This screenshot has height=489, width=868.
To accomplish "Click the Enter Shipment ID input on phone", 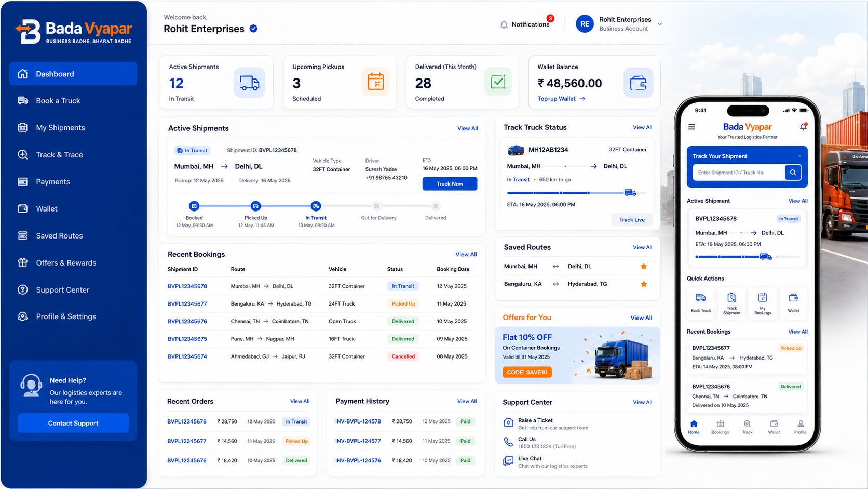I will (739, 173).
